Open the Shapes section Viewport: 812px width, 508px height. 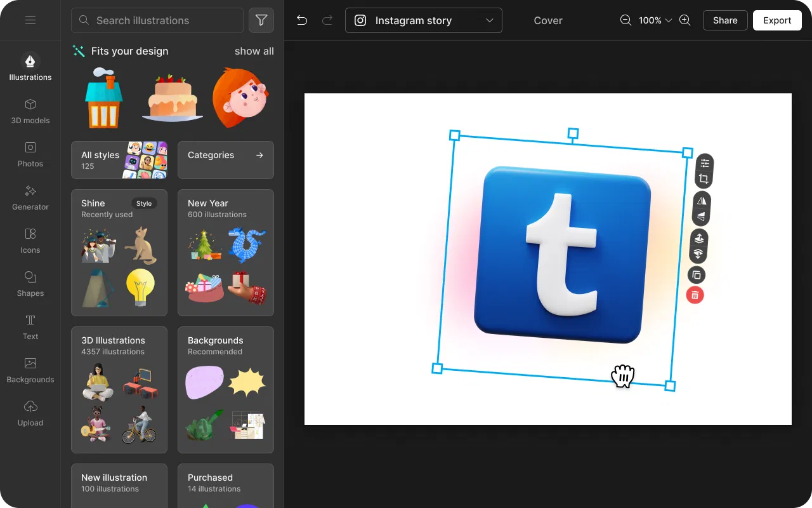[30, 283]
